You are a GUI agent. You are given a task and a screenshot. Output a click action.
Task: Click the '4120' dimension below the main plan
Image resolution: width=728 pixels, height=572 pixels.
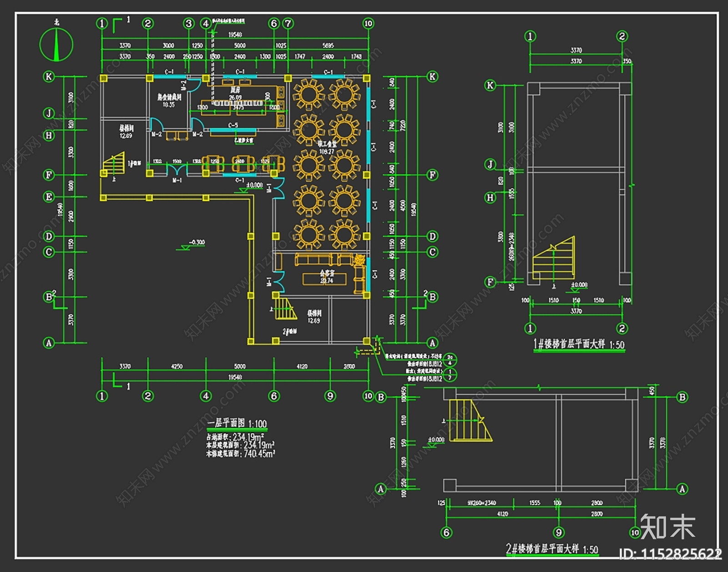click(x=302, y=366)
